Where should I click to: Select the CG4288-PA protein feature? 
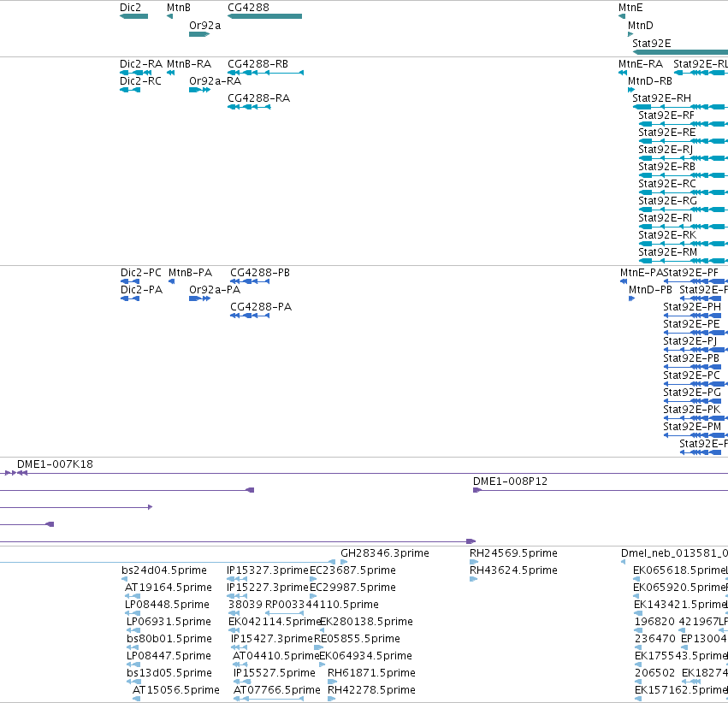pyautogui.click(x=250, y=316)
